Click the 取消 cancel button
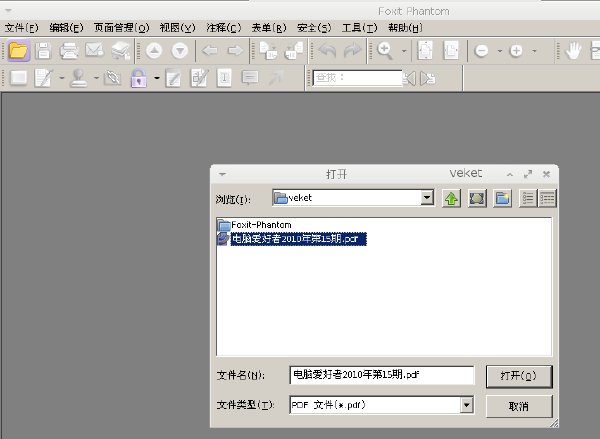 [x=519, y=406]
